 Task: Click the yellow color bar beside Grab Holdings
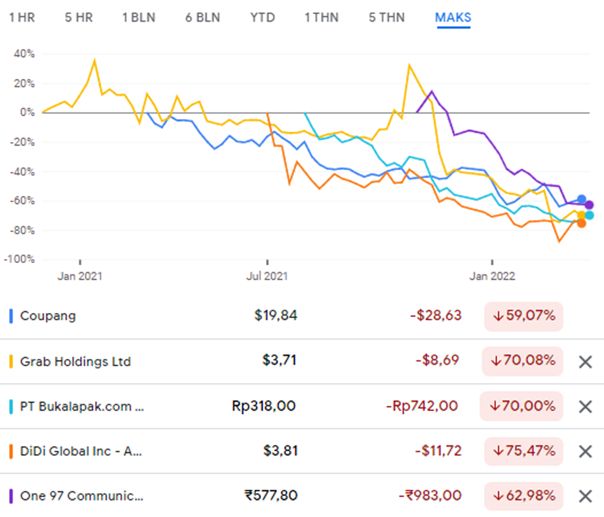11,361
